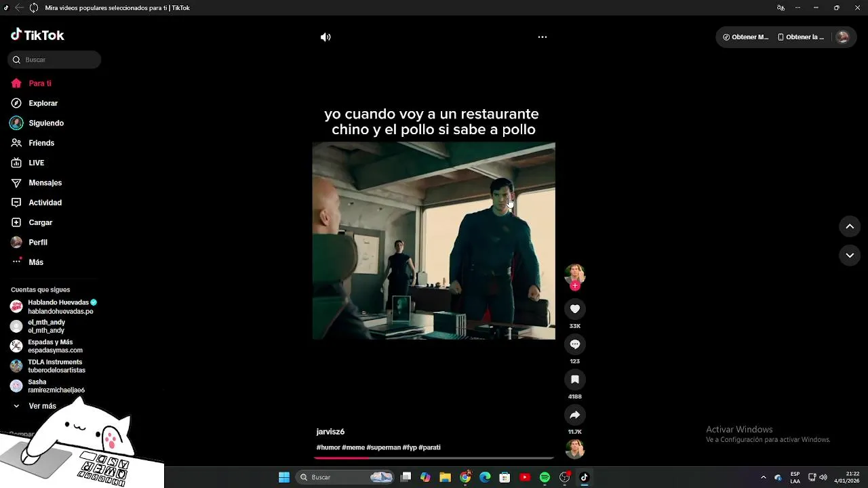This screenshot has height=488, width=868.
Task: Open YouTube from the taskbar
Action: click(524, 477)
